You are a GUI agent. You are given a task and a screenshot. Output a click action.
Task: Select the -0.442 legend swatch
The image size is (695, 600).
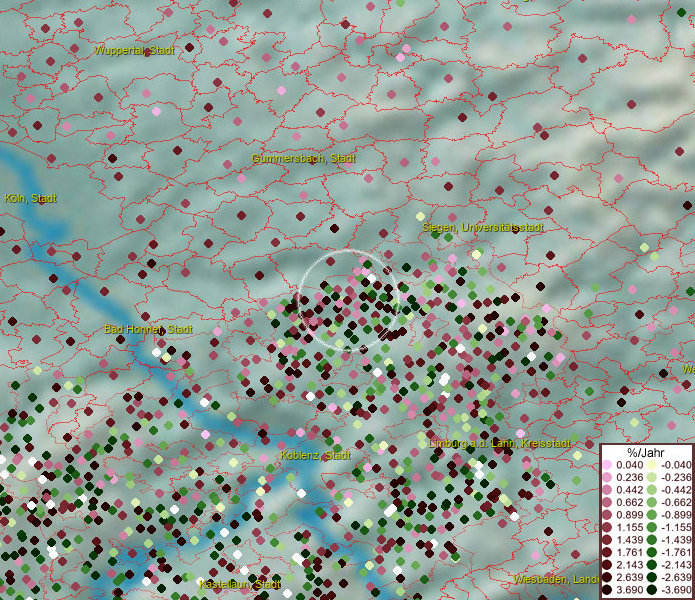coord(652,490)
